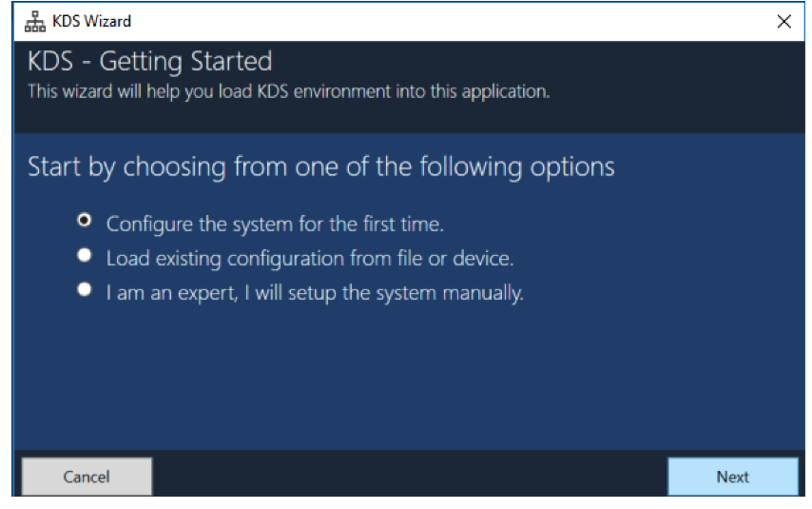Choose the Load existing configuration radio button
The image size is (812, 509).
coord(85,255)
